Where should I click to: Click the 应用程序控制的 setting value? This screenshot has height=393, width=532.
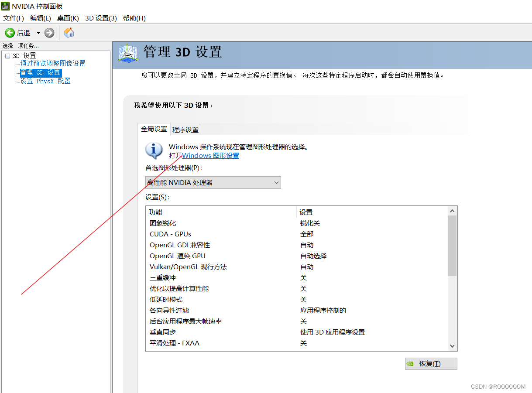[x=323, y=310]
